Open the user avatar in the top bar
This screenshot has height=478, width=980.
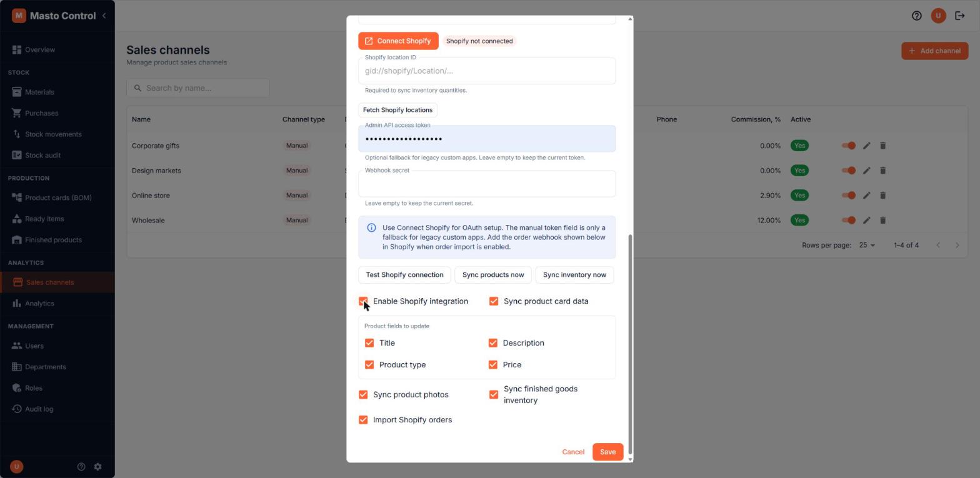point(938,16)
